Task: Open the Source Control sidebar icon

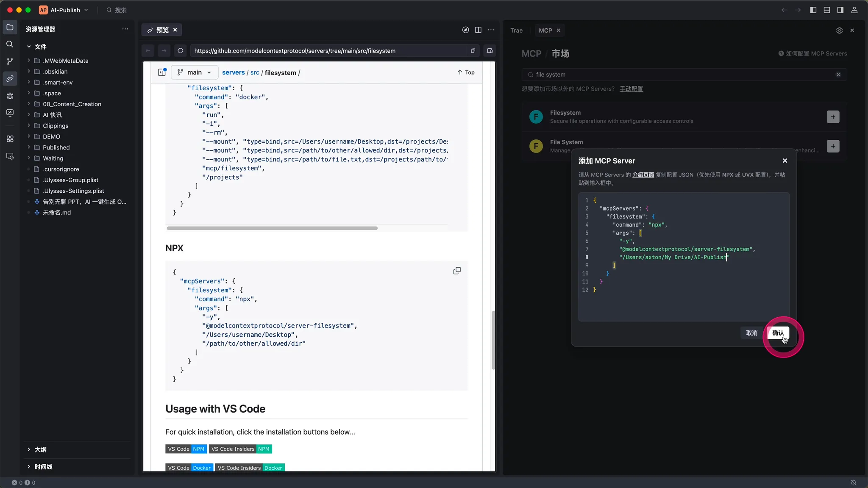Action: tap(10, 61)
